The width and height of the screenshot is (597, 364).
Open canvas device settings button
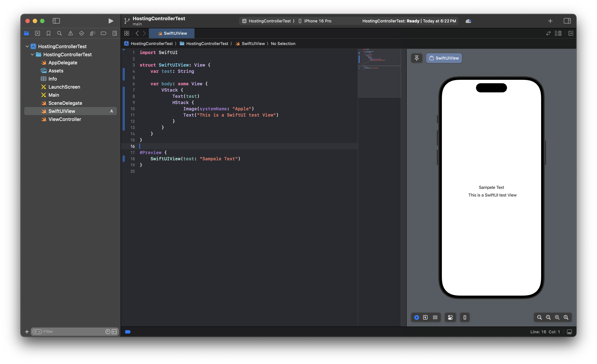[x=450, y=317]
